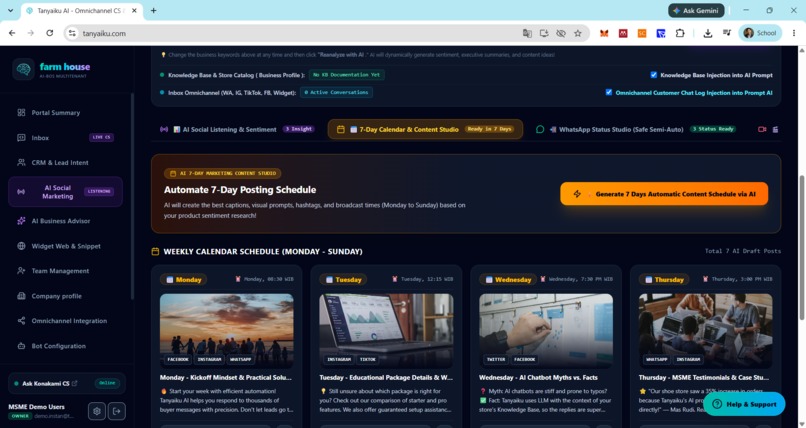Image resolution: width=806 pixels, height=428 pixels.
Task: Expand the tab search dropdown arrow
Action: pyautogui.click(x=10, y=10)
